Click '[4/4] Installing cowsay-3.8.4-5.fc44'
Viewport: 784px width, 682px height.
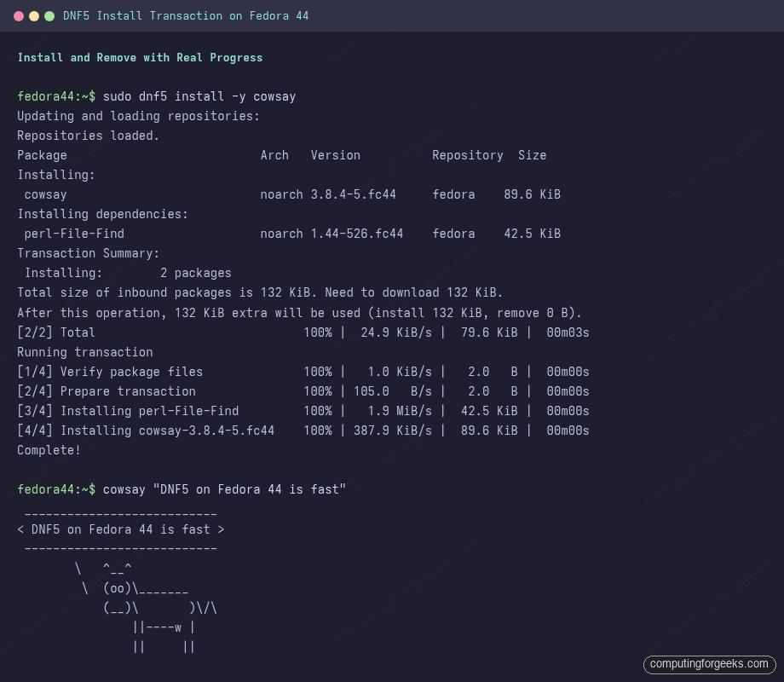click(146, 431)
